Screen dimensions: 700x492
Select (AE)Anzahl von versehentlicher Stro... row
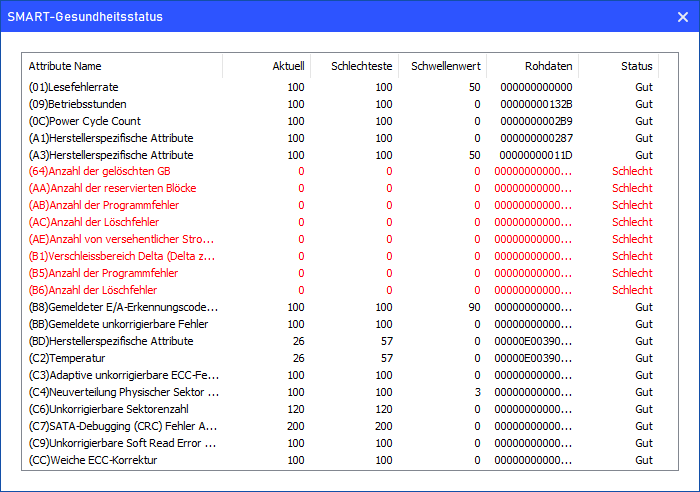coord(341,239)
